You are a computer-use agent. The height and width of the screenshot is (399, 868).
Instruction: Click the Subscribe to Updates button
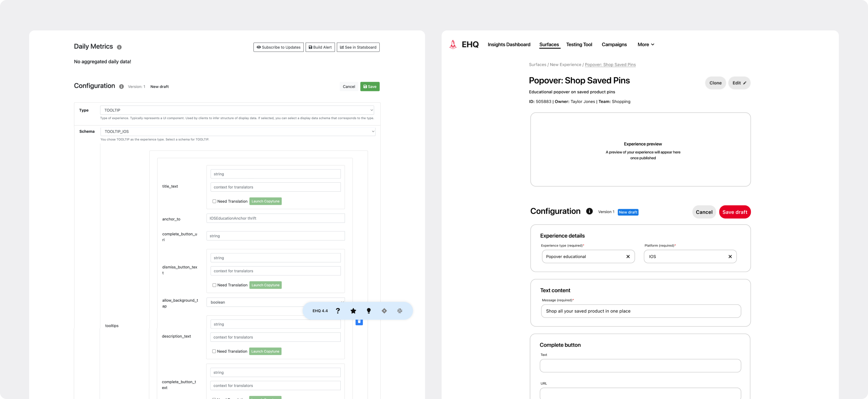click(x=278, y=47)
